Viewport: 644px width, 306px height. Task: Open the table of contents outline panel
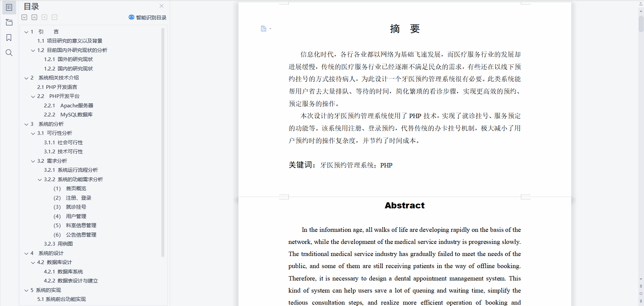(9, 7)
